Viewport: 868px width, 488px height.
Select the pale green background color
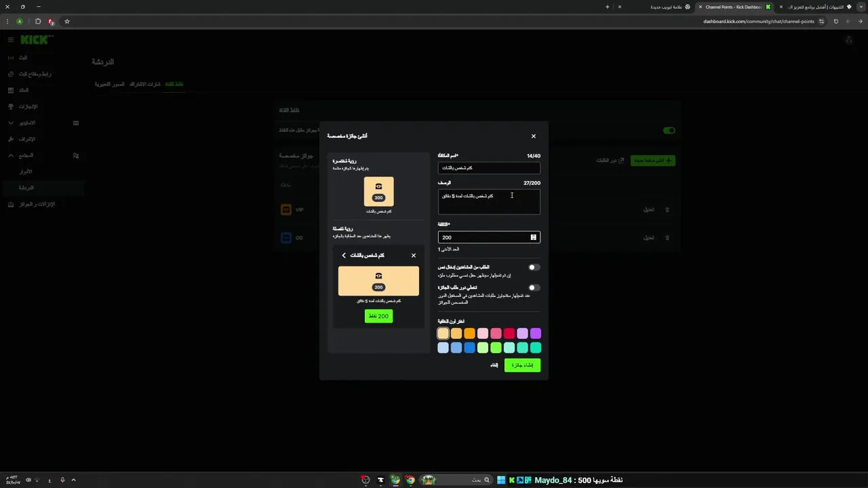point(483,348)
